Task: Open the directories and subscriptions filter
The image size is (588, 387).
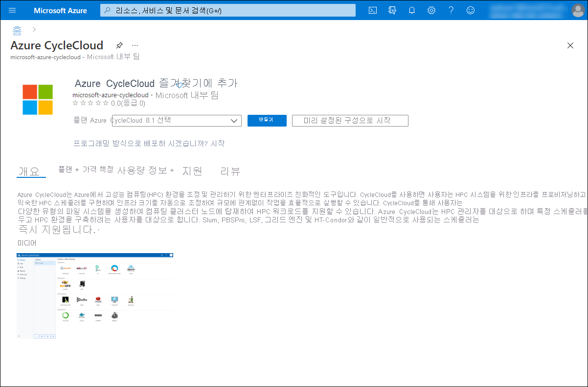Action: coord(392,10)
